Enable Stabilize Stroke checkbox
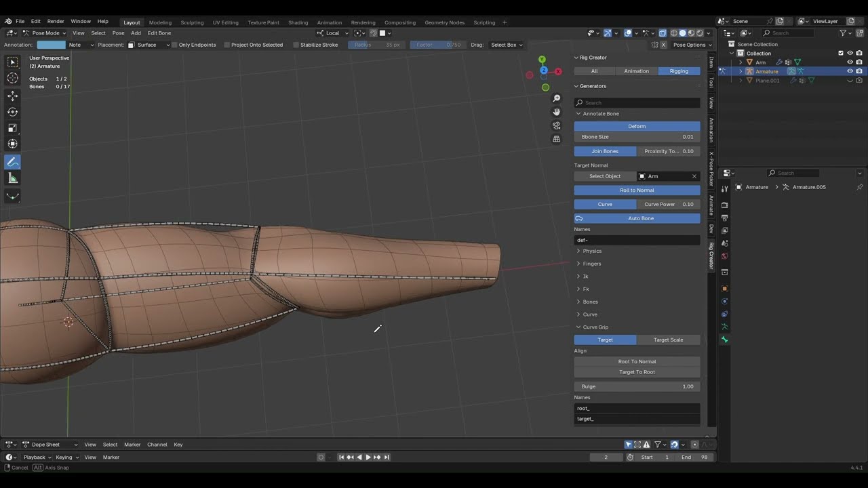868x488 pixels. point(296,45)
